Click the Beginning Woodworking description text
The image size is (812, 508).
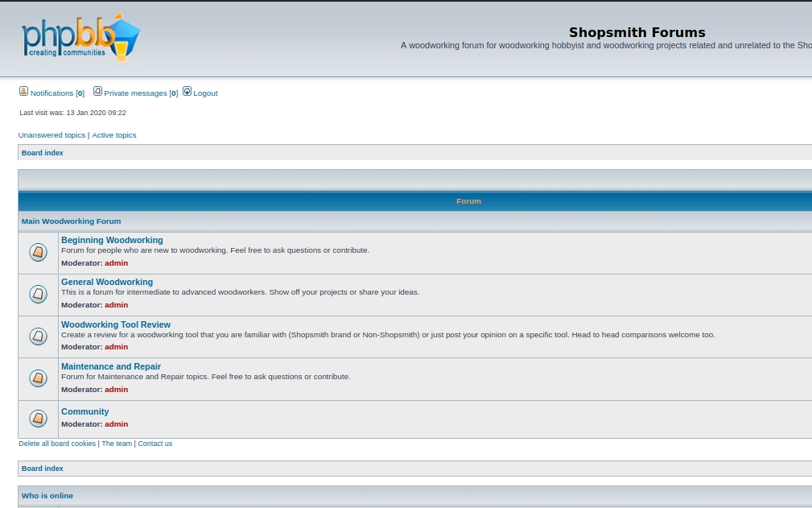pyautogui.click(x=215, y=250)
